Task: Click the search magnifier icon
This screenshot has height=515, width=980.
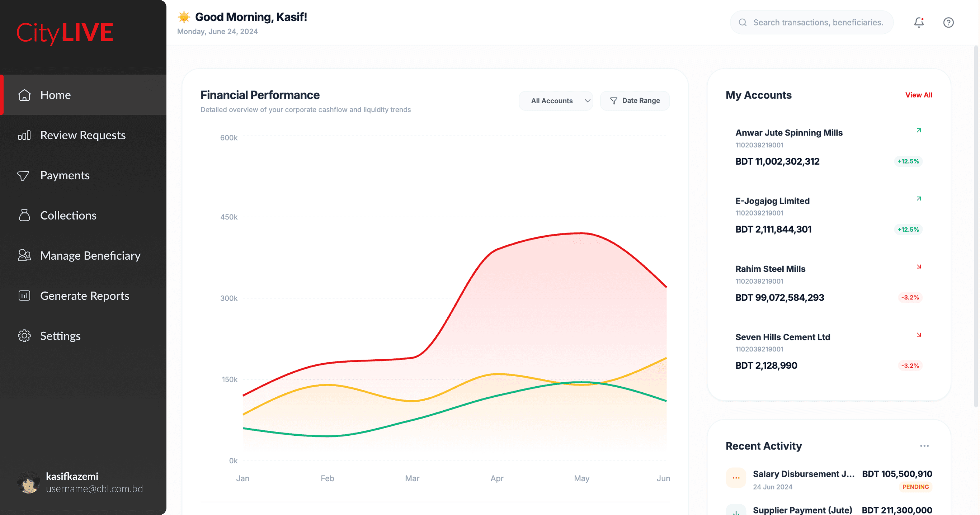Action: pos(742,23)
